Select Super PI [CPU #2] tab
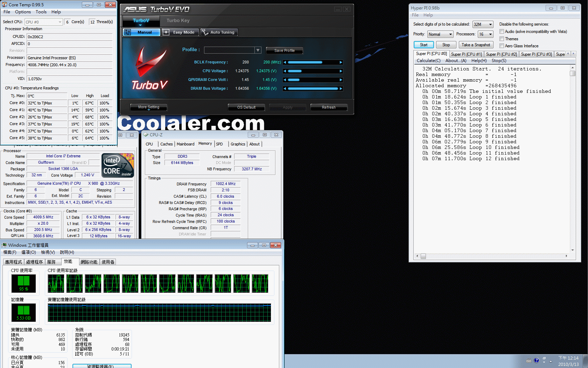The width and height of the screenshot is (588, 368). (x=501, y=54)
